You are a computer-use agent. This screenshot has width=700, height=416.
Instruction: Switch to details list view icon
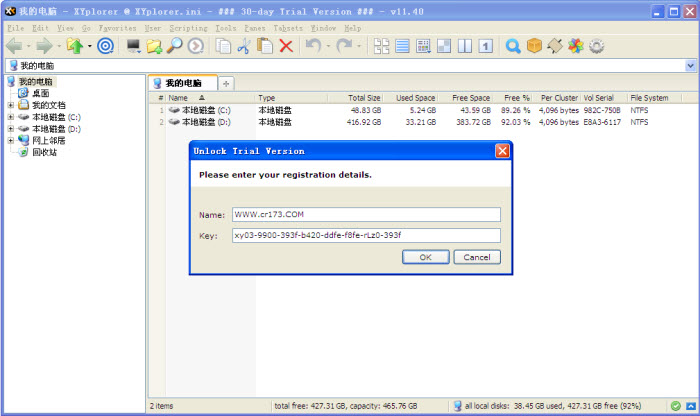point(402,46)
